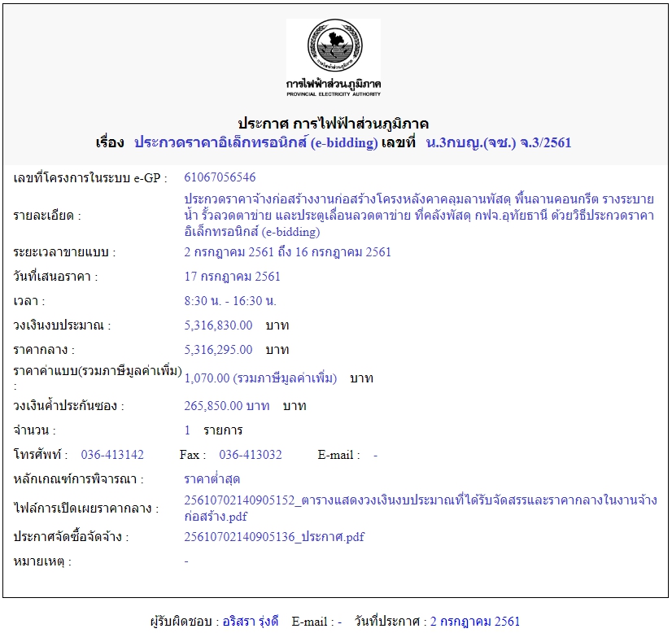Image resolution: width=672 pixels, height=633 pixels.
Task: Click the label ประกาศจัดซื้อจัดจ้าง
Action: point(71,537)
